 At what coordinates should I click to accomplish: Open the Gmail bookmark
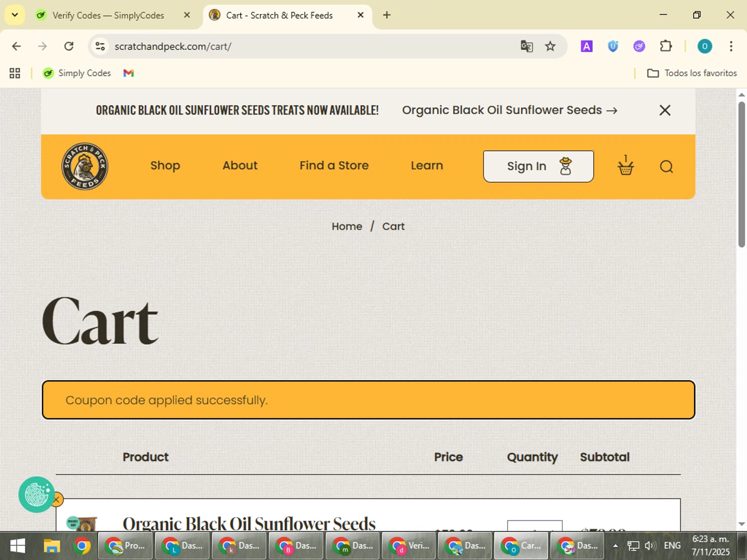128,73
